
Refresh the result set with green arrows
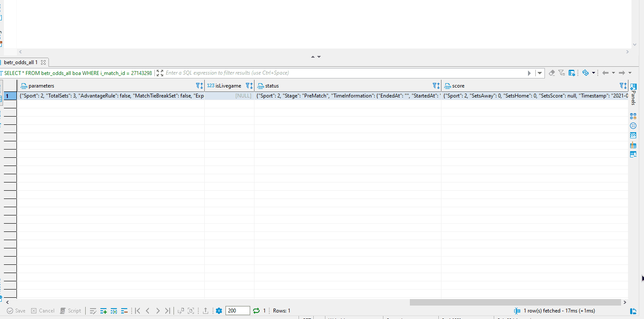click(x=256, y=311)
